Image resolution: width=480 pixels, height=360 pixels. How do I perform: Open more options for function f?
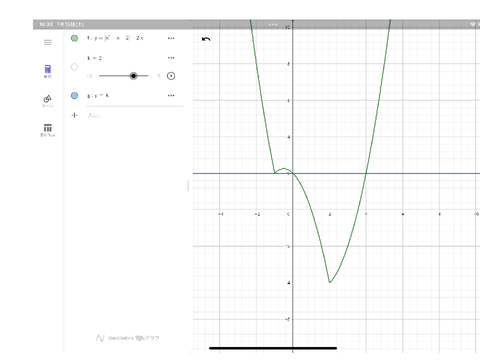tap(171, 38)
